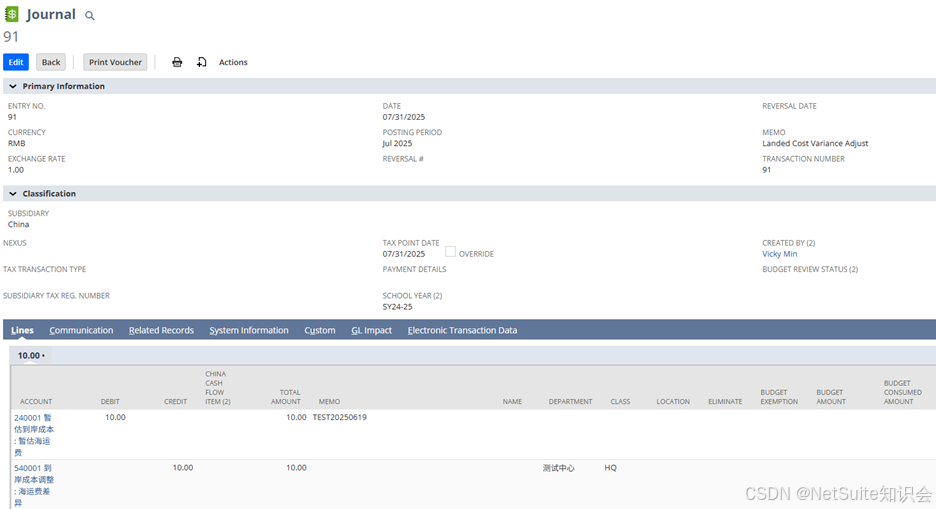Click the posting period value Jul 2025
The width and height of the screenshot is (936, 509).
point(397,143)
